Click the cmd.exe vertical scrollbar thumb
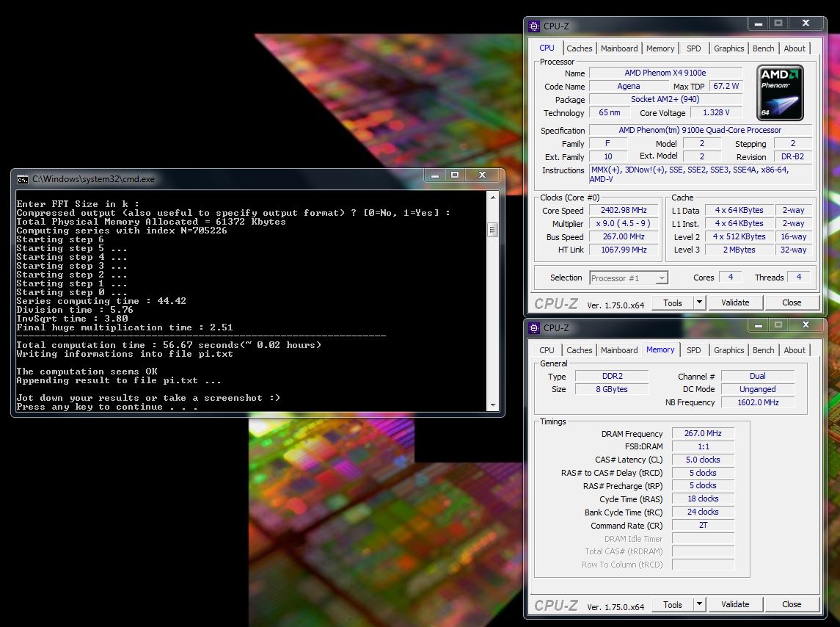840x627 pixels. pos(493,230)
